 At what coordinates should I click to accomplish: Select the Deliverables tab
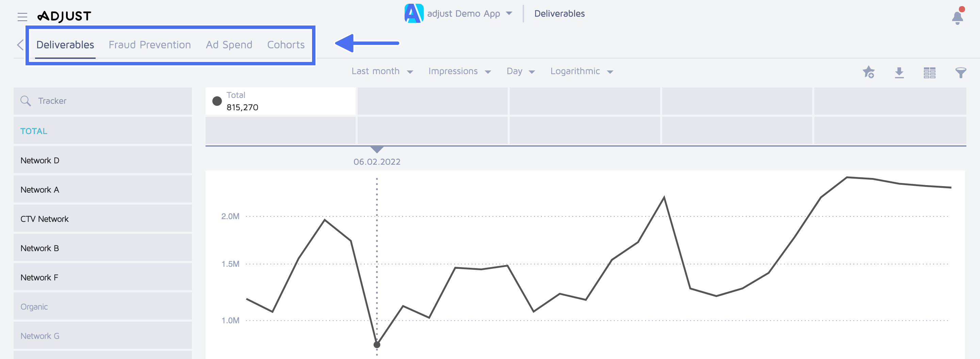(65, 45)
